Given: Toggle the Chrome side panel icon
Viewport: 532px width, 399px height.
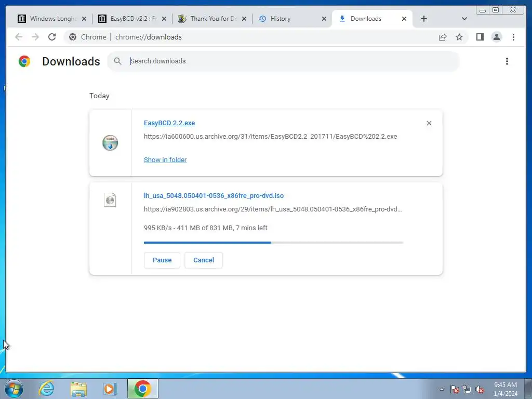Looking at the screenshot, I should (x=480, y=37).
